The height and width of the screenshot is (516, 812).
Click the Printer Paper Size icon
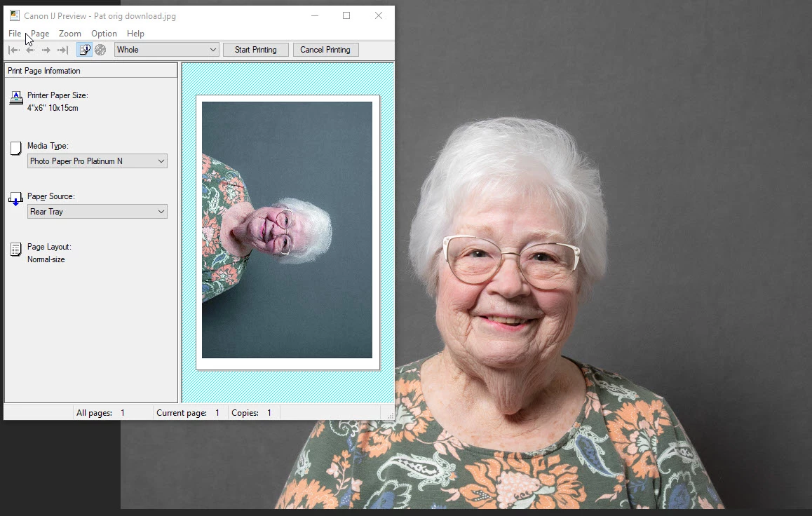[x=16, y=97]
